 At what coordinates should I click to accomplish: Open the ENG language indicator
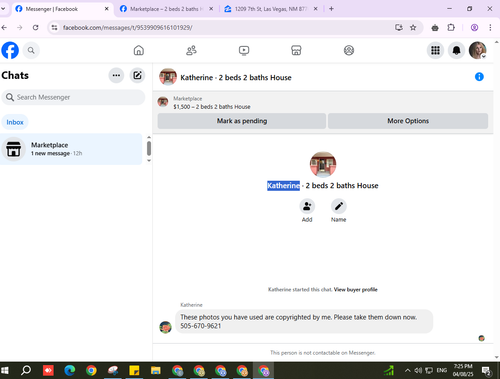click(x=442, y=370)
